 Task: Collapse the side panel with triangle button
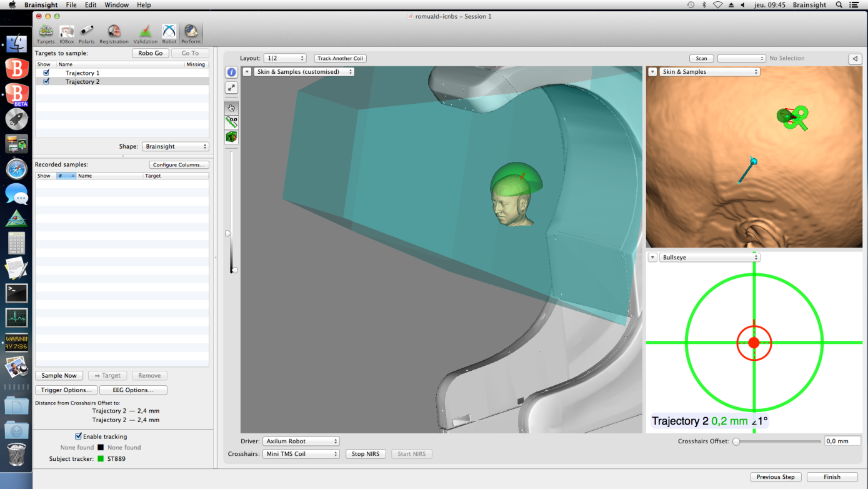coord(855,58)
